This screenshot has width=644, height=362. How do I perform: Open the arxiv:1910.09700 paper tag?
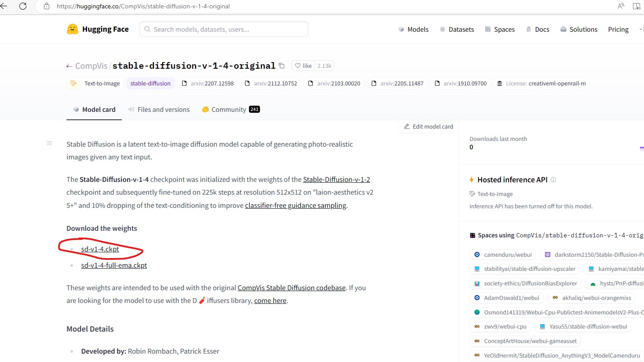[x=461, y=83]
